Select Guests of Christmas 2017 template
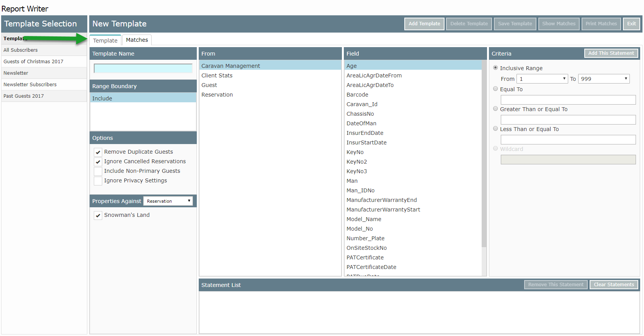The height and width of the screenshot is (336, 644). [x=44, y=62]
